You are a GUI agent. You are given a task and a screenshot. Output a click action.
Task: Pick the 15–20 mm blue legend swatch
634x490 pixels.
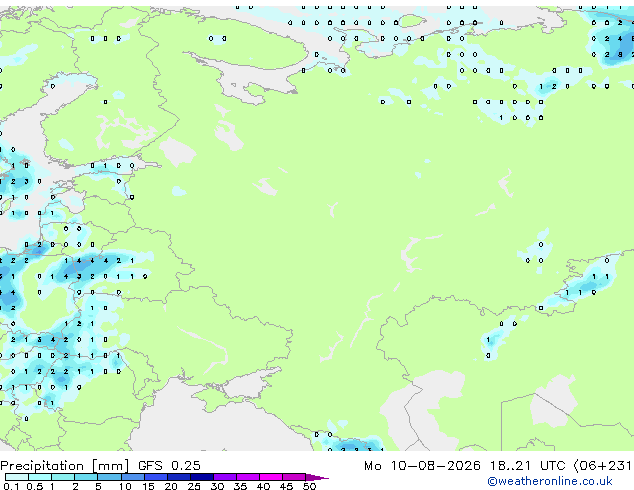click(155, 477)
